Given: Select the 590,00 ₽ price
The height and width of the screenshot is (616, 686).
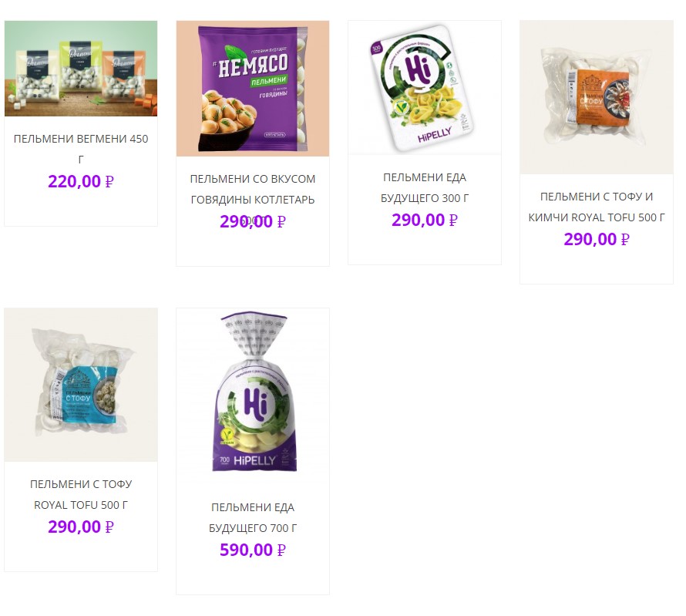Looking at the screenshot, I should [253, 550].
